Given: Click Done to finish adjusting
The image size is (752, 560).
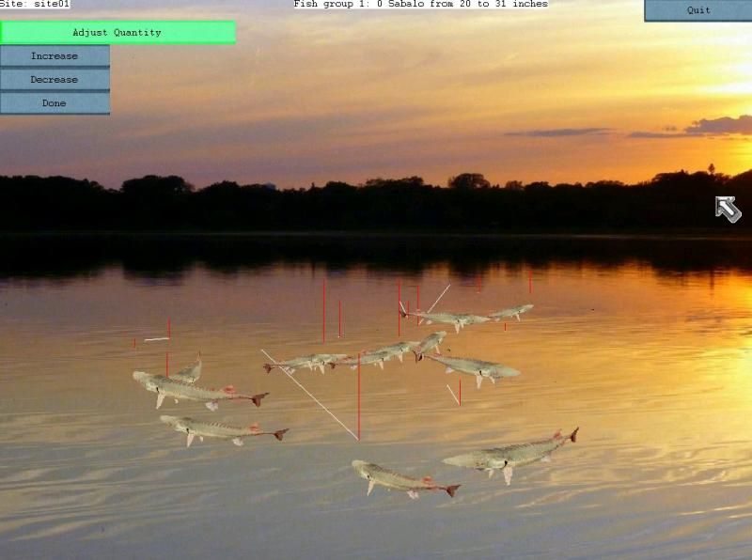Looking at the screenshot, I should point(55,103).
